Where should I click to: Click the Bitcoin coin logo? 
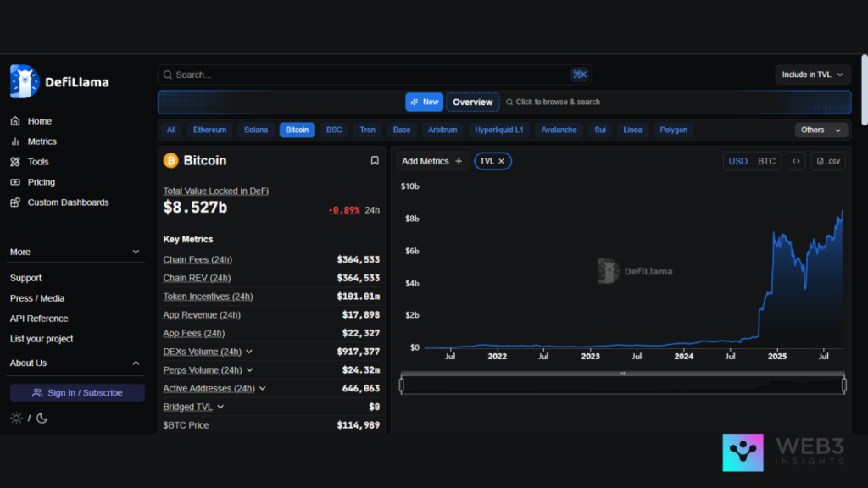(x=170, y=160)
